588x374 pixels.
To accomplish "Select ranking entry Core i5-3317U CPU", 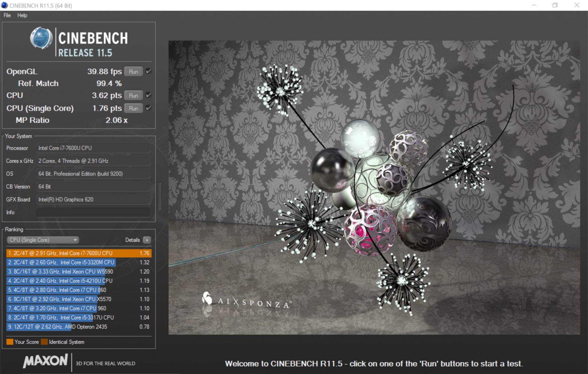I will point(79,318).
